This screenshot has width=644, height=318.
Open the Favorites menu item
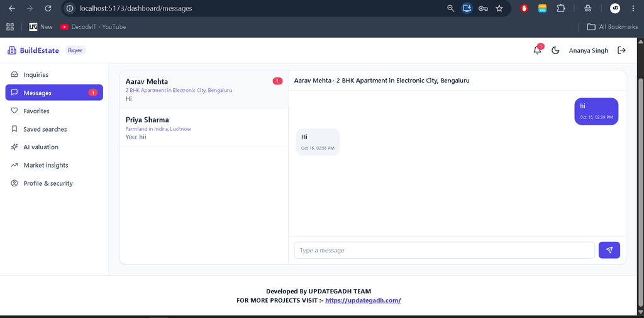[x=54, y=111]
